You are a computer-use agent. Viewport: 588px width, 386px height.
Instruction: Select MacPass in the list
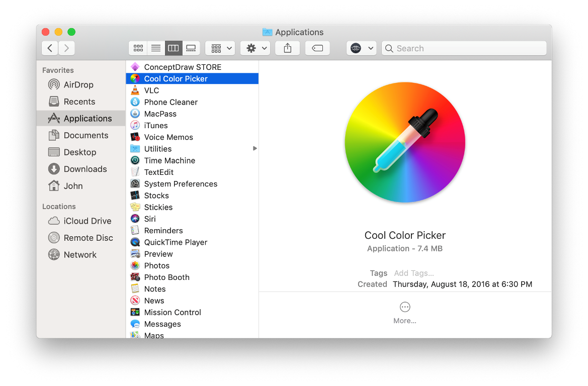click(192, 114)
